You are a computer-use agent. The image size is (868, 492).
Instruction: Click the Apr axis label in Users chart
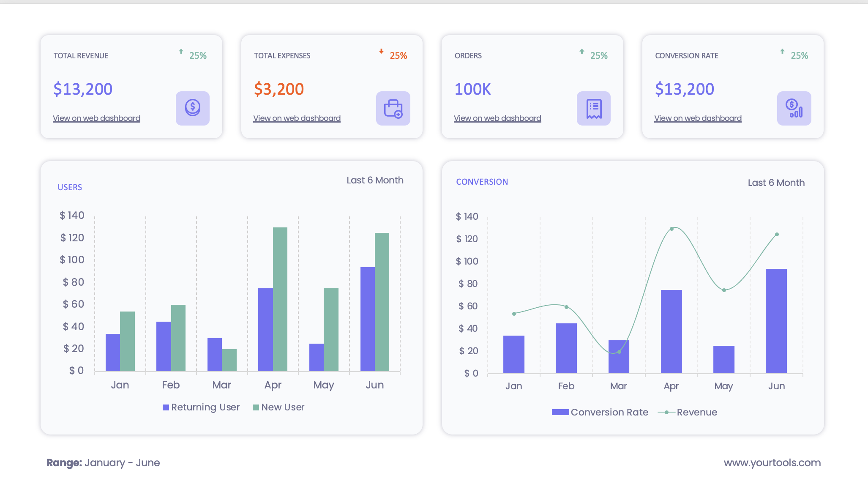[x=273, y=385]
